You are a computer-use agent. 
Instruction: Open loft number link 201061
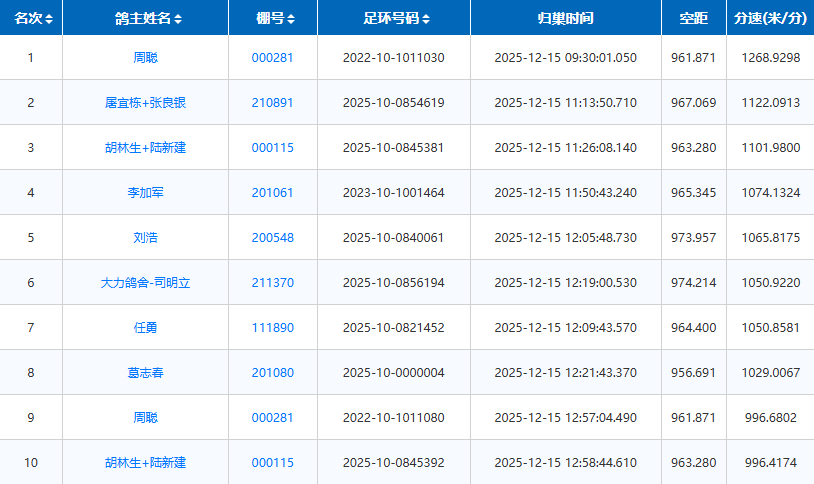pyautogui.click(x=272, y=193)
